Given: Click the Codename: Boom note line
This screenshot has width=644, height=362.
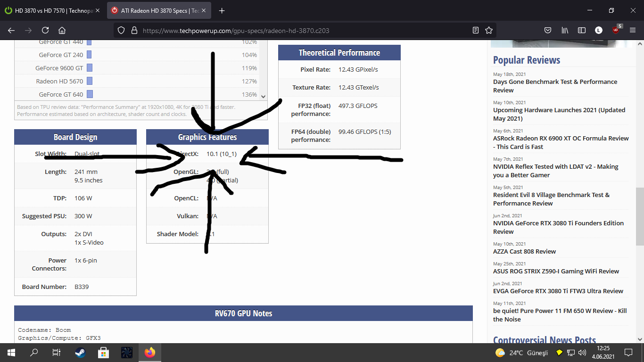Looking at the screenshot, I should (x=44, y=330).
